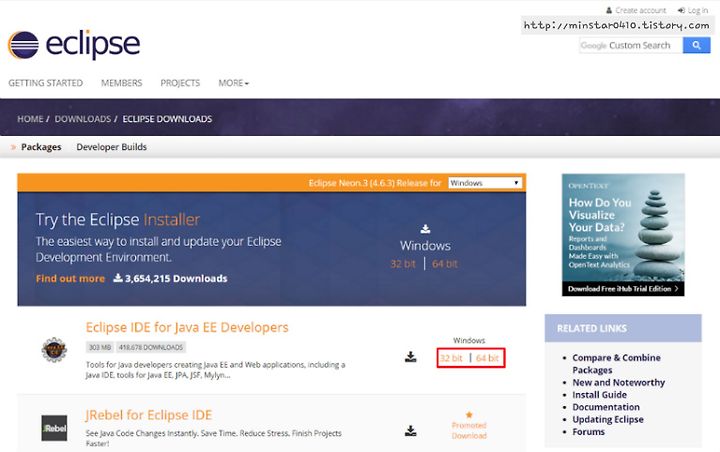Open PROJECTS menu item
This screenshot has width=720, height=452.
pyautogui.click(x=180, y=83)
